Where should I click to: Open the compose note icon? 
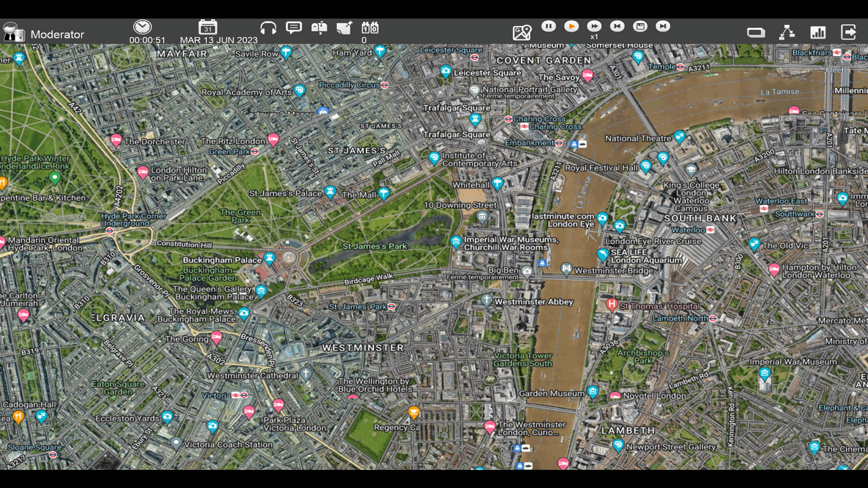click(344, 28)
